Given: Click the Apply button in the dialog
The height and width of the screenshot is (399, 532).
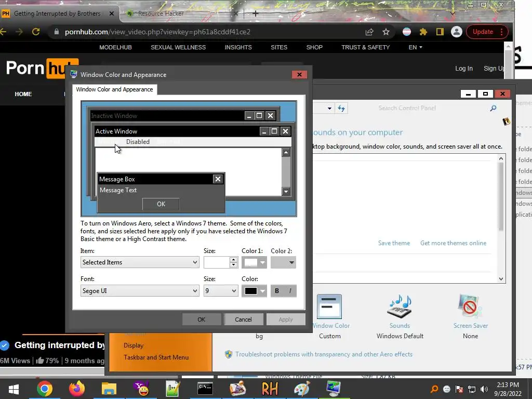Looking at the screenshot, I should 286,320.
